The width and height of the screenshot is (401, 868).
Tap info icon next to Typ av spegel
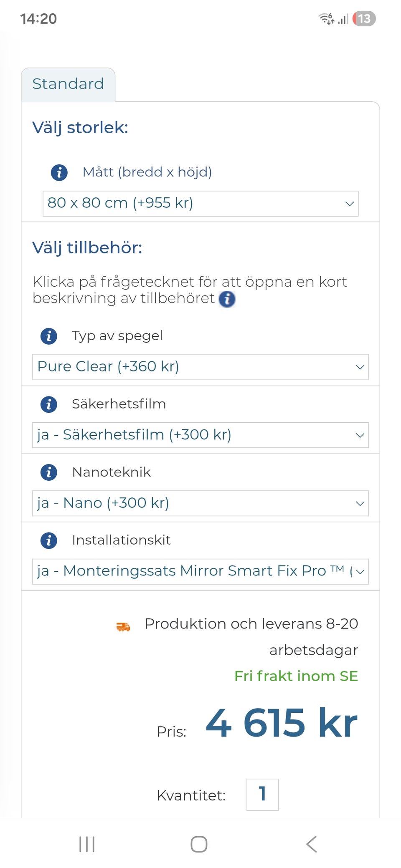[48, 336]
